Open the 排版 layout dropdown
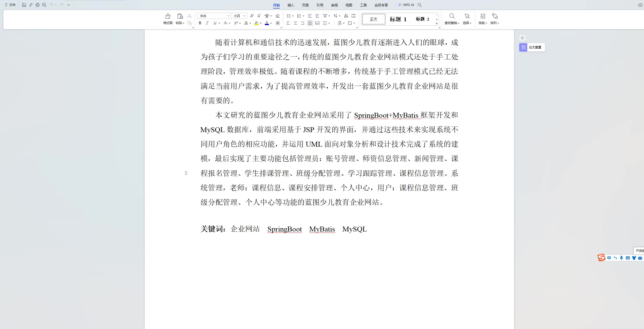The image size is (644, 329). click(483, 19)
